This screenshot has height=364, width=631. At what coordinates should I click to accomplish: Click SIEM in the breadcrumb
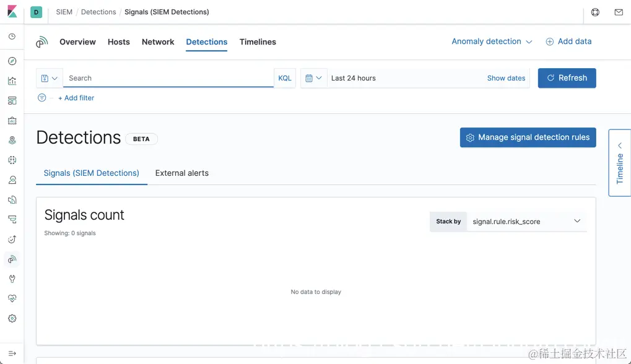(x=64, y=12)
